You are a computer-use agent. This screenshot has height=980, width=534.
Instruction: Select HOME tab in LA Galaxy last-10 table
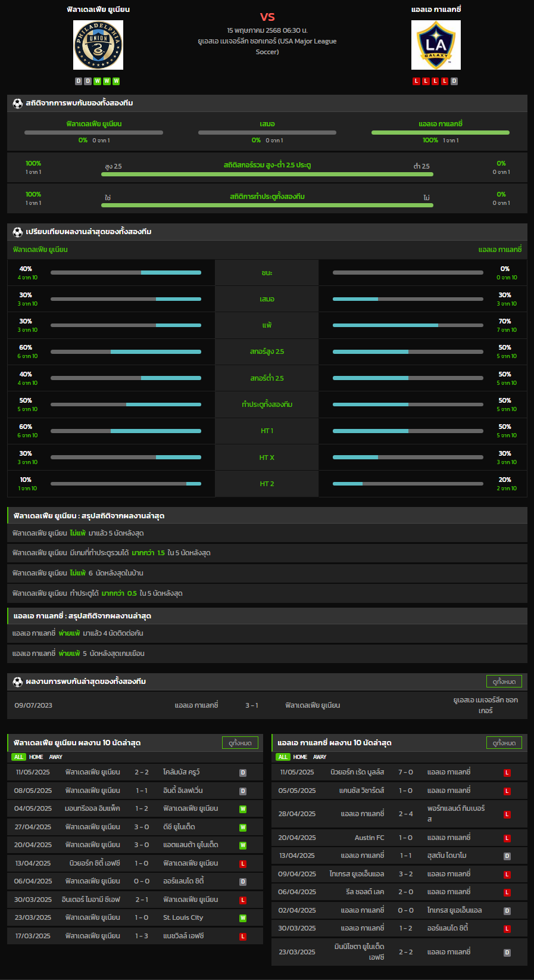coord(301,757)
